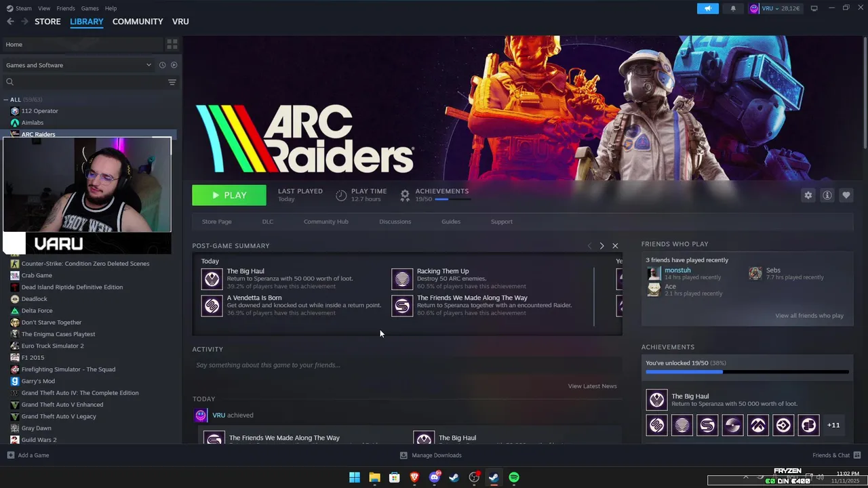Go to the COMMUNITY tab
Screen dimensions: 868x488
138,22
